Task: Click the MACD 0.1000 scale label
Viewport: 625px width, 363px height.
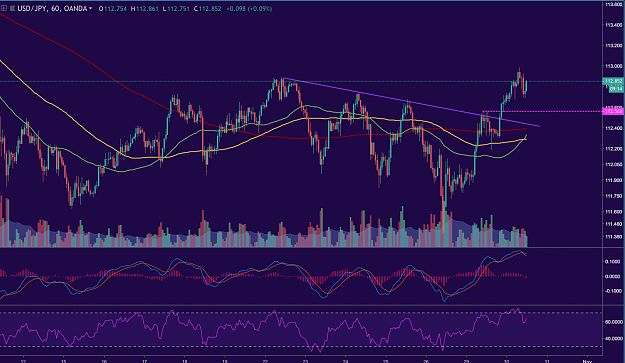Action: coord(612,262)
